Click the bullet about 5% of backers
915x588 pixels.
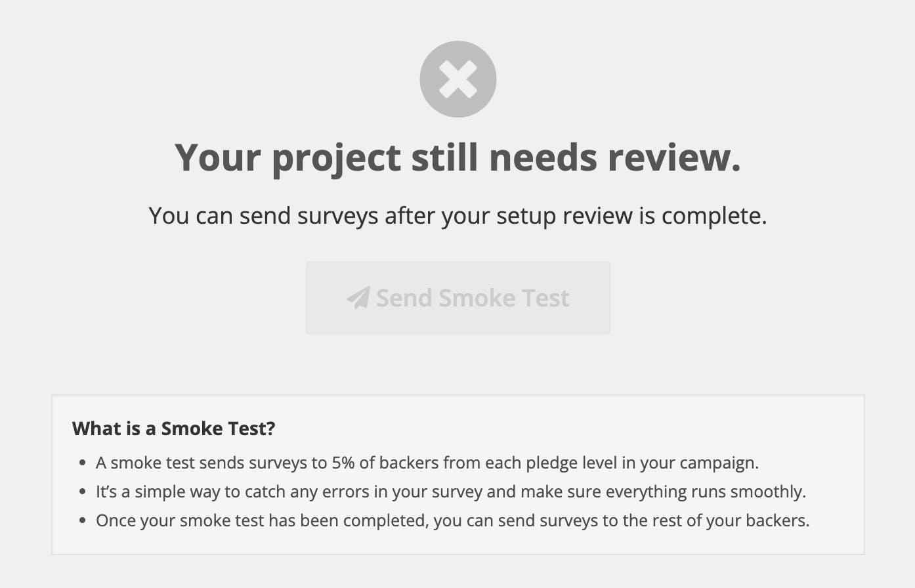click(x=427, y=463)
